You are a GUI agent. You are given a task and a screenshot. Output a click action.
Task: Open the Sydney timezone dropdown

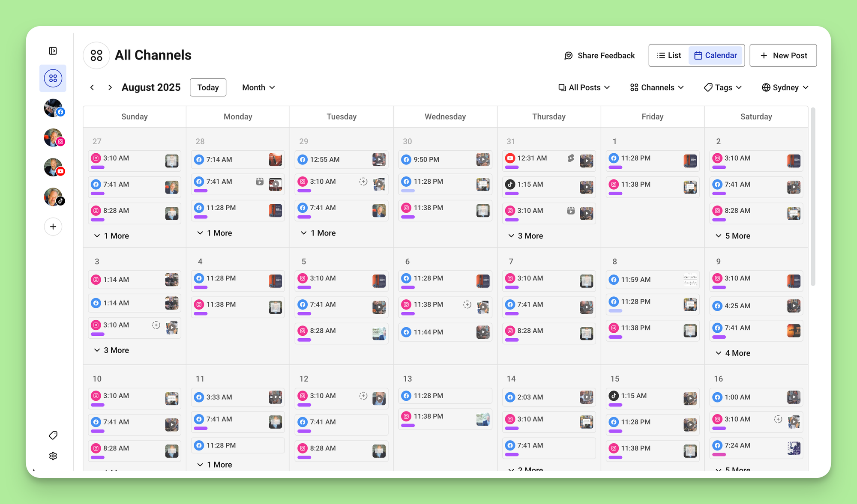coord(785,87)
